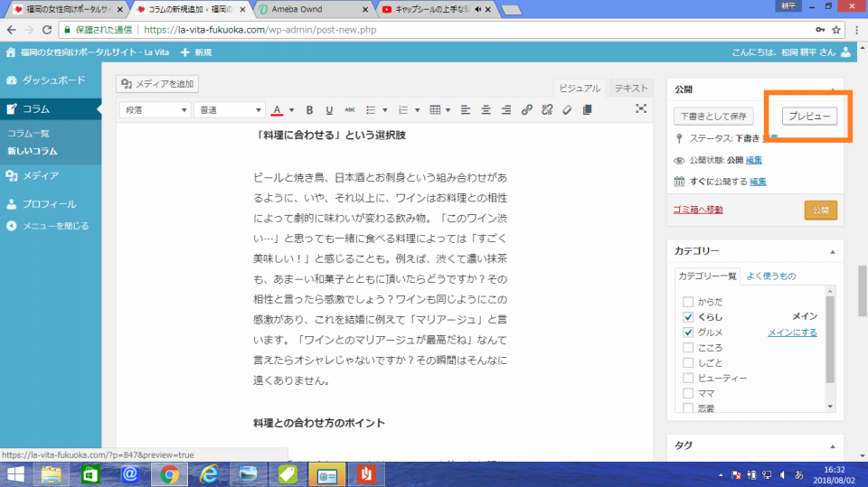Image resolution: width=868 pixels, height=487 pixels.
Task: Click the saved password key icon
Action: (x=820, y=30)
